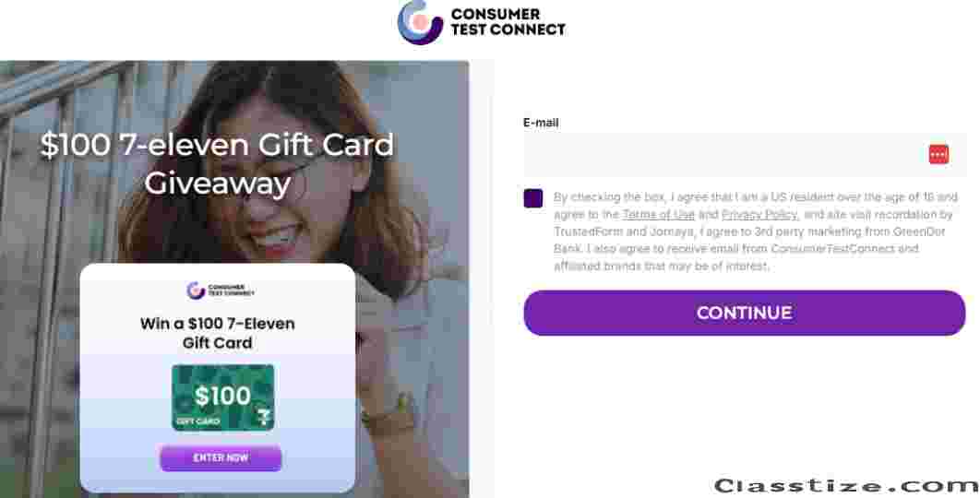Click the ENTER NOW button on promo card
This screenshot has height=498, width=980.
pyautogui.click(x=221, y=458)
